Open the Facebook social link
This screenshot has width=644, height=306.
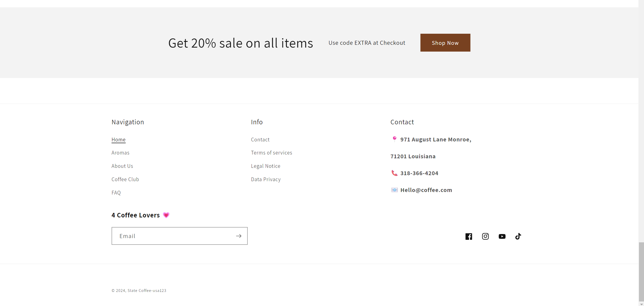pos(469,236)
